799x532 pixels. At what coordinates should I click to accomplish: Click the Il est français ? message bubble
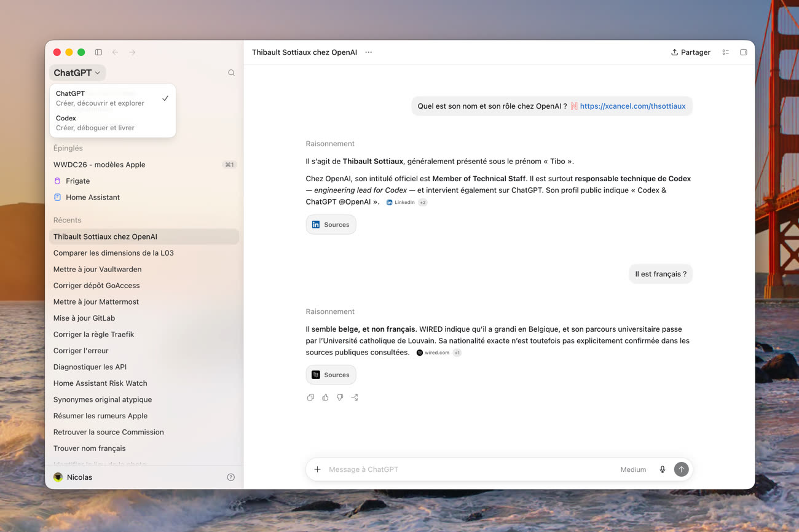[x=661, y=274]
